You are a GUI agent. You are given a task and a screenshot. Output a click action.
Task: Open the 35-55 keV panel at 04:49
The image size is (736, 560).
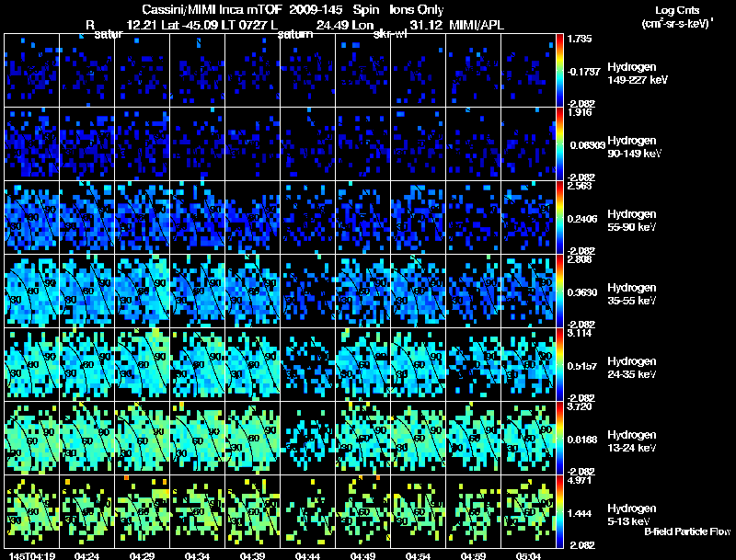[362, 291]
